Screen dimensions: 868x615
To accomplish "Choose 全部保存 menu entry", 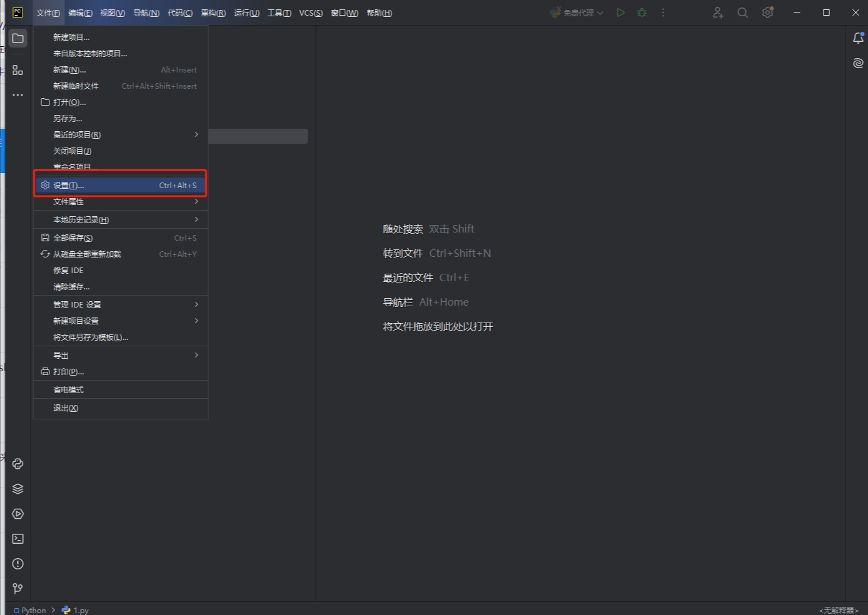I will point(121,237).
